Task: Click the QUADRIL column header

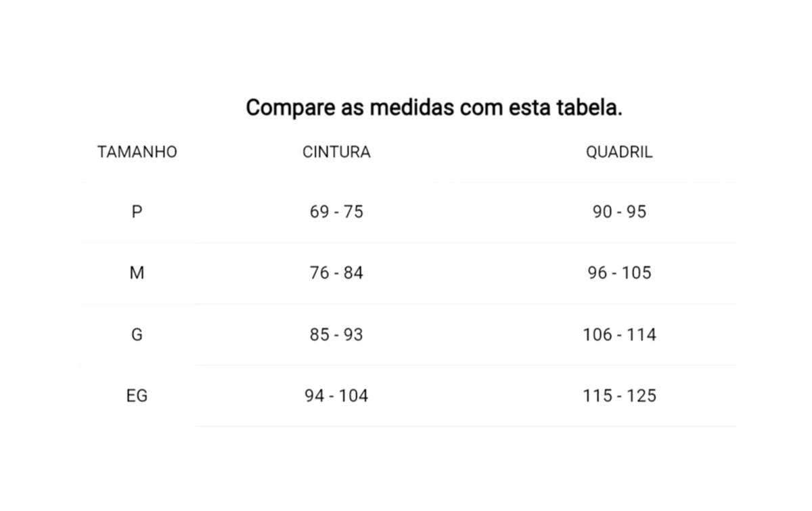Action: point(619,152)
